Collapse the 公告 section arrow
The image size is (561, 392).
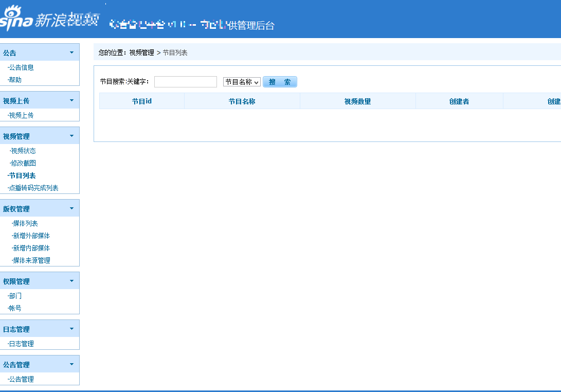(71, 52)
